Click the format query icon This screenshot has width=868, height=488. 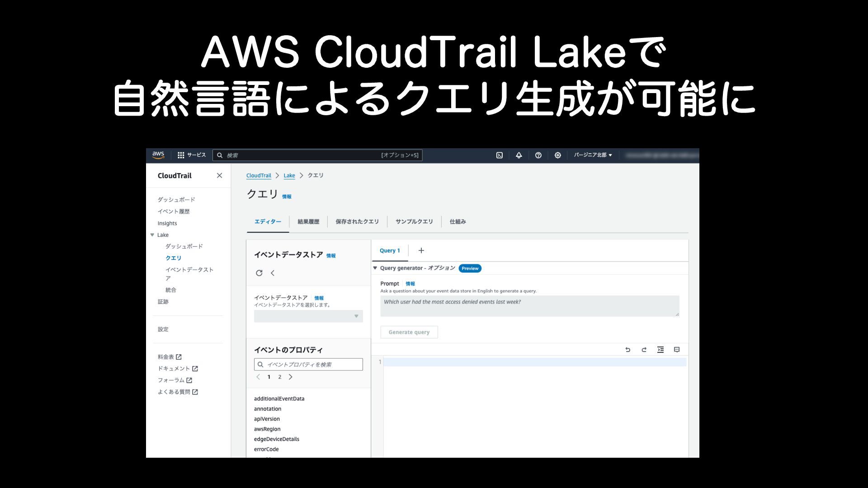pyautogui.click(x=660, y=350)
